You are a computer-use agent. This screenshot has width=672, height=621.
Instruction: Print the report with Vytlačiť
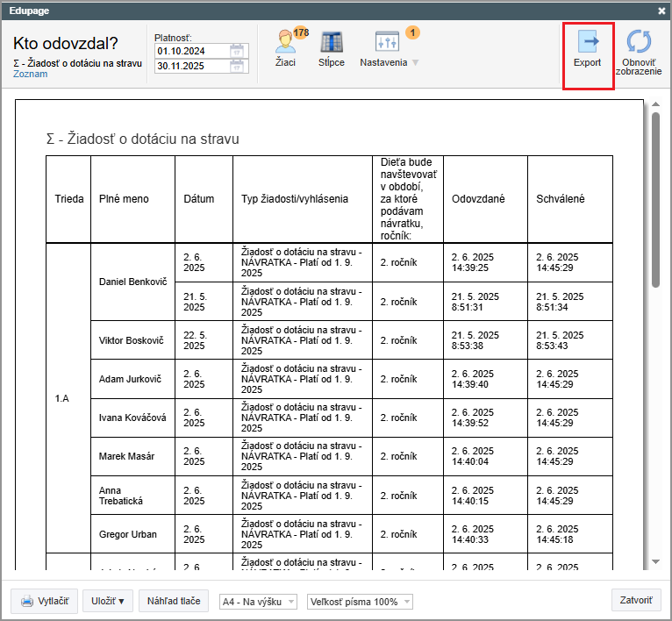[x=44, y=602]
